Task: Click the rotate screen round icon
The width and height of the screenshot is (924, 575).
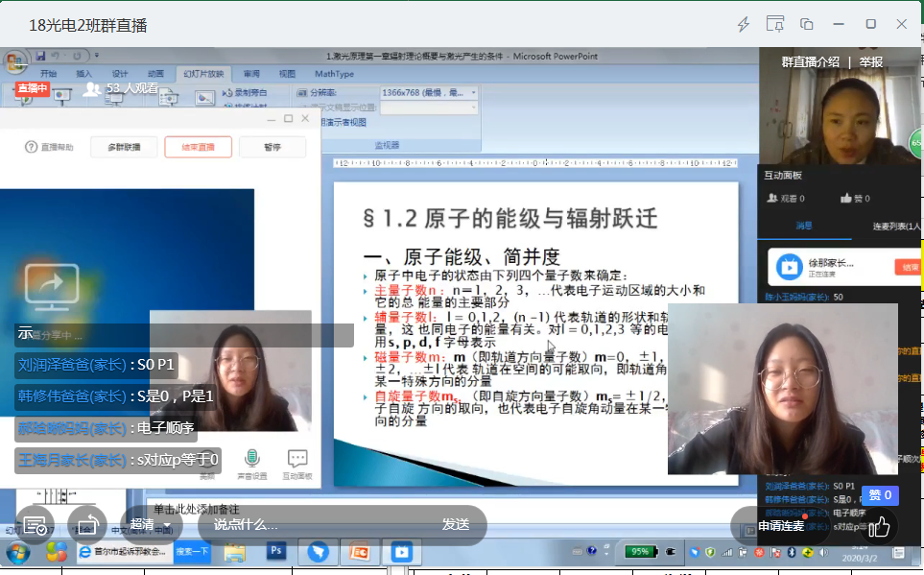Action: tap(87, 525)
